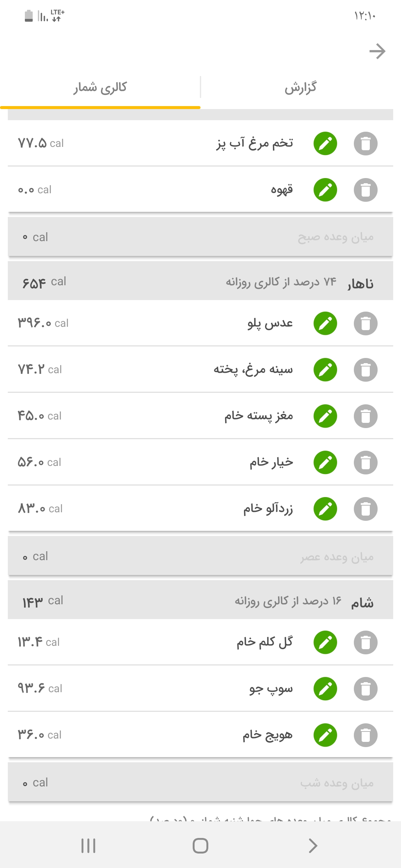
Task: Edit the مغز پسته خام entry
Action: (x=325, y=416)
